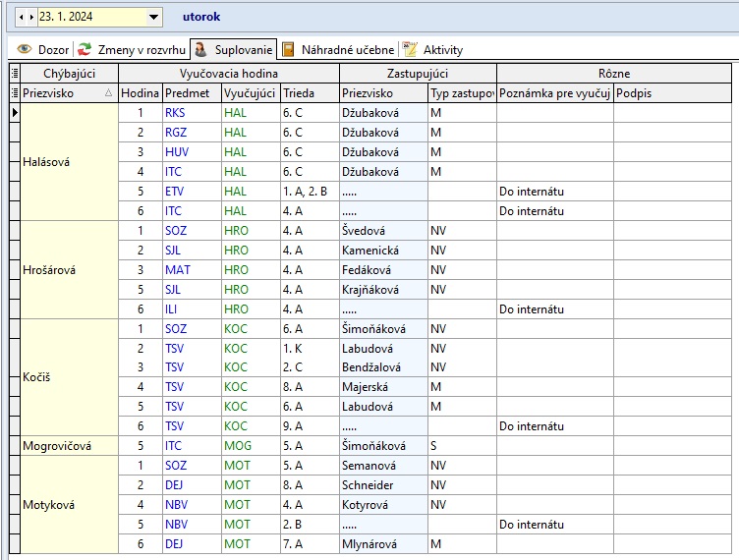Click the Suplovanie person icon
This screenshot has width=739, height=560.
[x=200, y=49]
